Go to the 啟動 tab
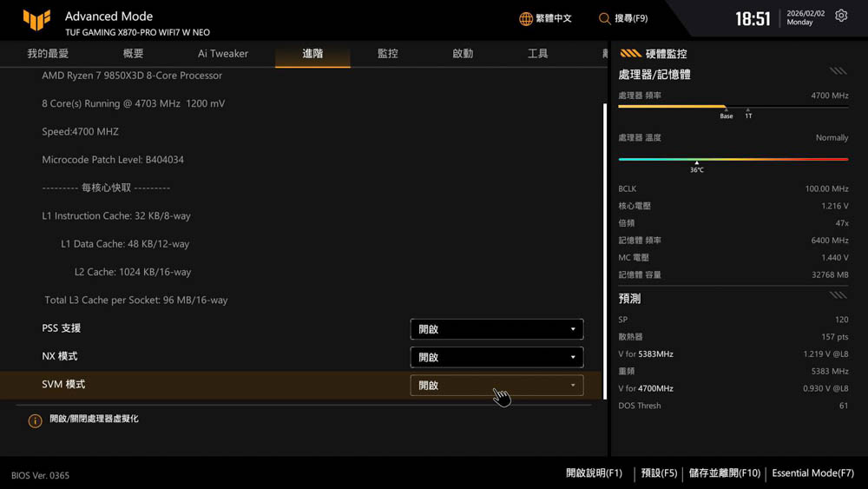The image size is (868, 489). [x=463, y=54]
